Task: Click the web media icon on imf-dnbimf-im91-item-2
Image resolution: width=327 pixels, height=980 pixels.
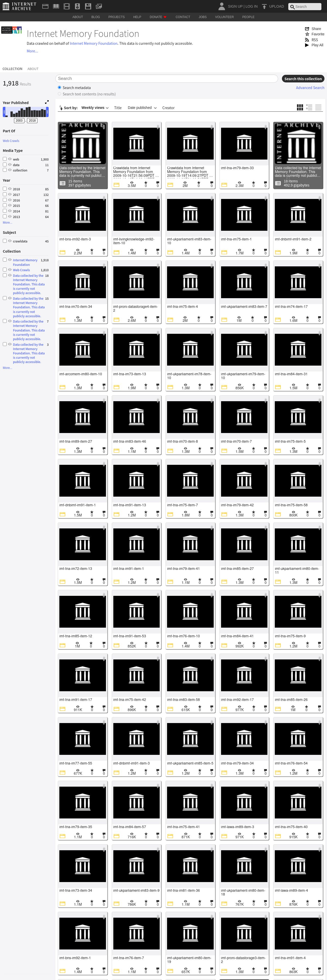Action: click(278, 252)
